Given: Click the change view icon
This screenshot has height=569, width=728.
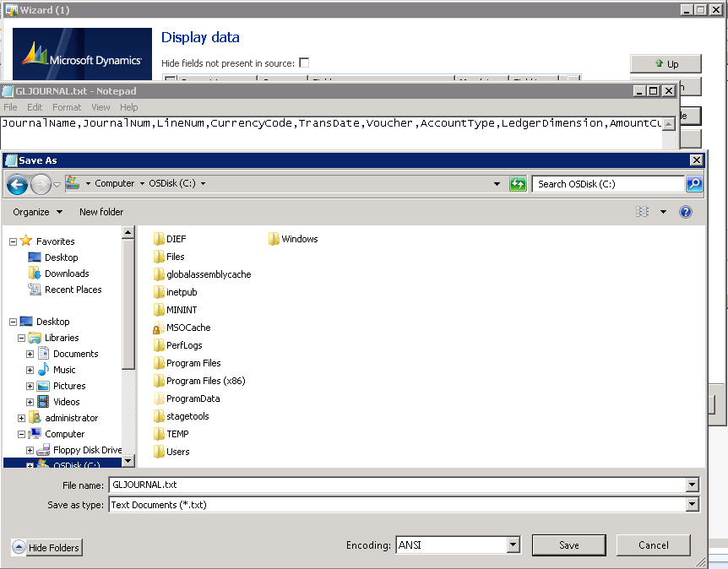Looking at the screenshot, I should tap(643, 212).
